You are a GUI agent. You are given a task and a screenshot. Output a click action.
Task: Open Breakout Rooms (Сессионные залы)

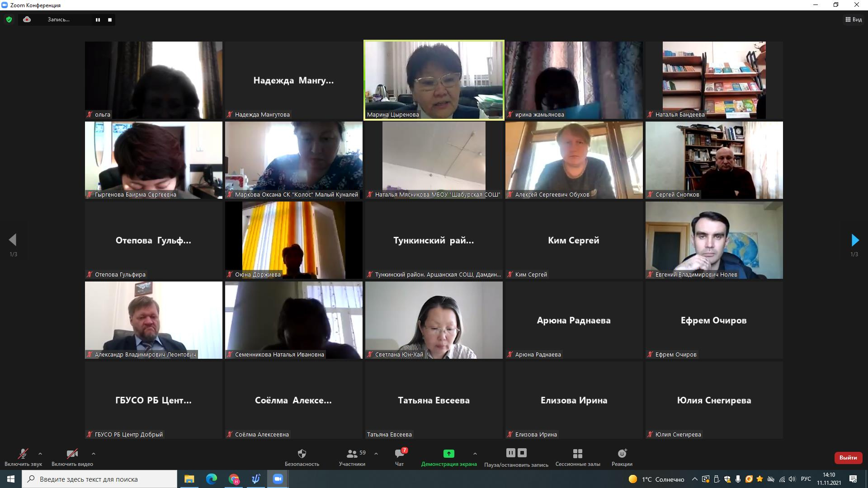tap(577, 454)
